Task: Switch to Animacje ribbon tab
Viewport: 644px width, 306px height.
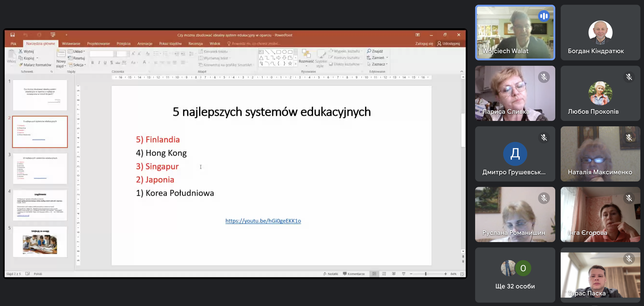Action: tap(145, 43)
